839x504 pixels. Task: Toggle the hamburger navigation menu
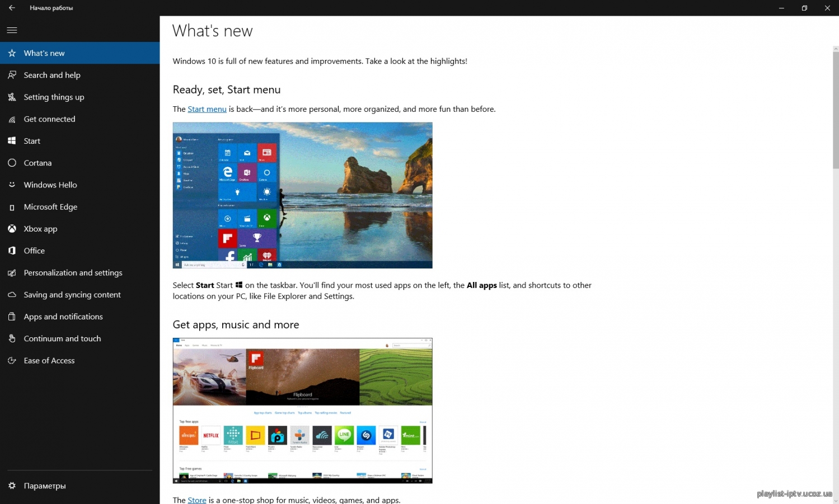click(x=12, y=30)
